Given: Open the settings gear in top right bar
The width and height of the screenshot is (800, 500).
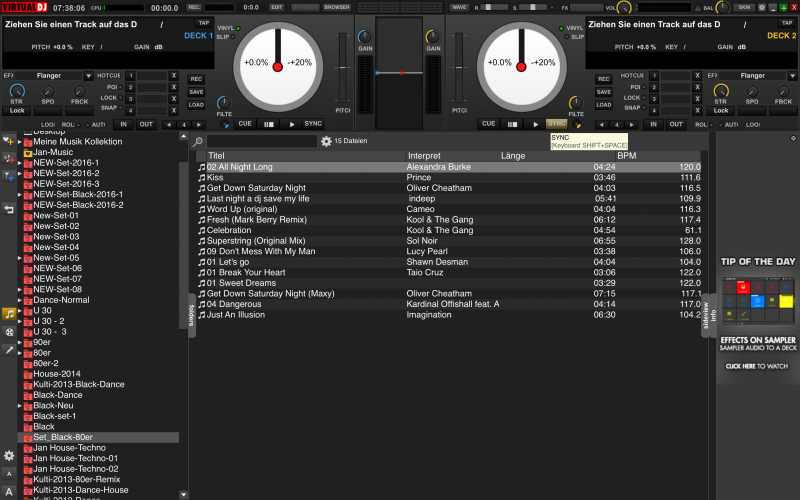Looking at the screenshot, I should pyautogui.click(x=762, y=7).
